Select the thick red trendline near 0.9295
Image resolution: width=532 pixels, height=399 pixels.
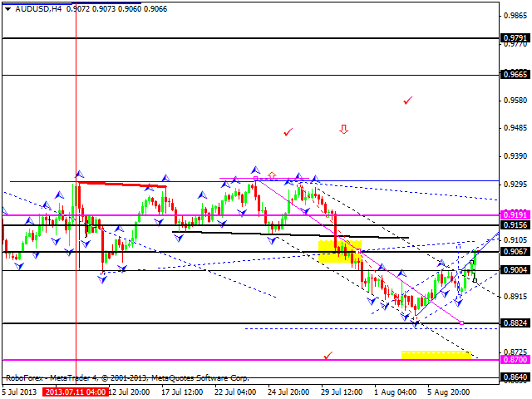tap(122, 185)
